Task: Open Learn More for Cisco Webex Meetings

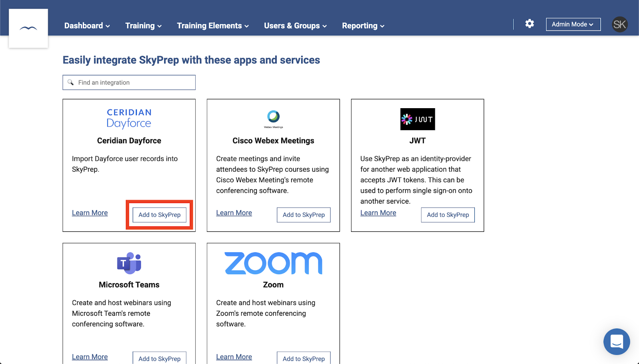Action: pos(234,213)
